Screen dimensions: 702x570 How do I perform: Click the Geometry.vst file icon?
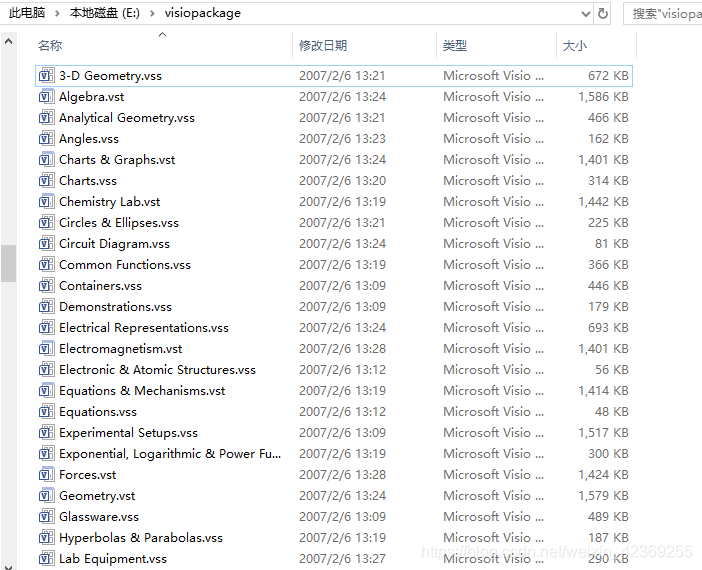tap(46, 496)
